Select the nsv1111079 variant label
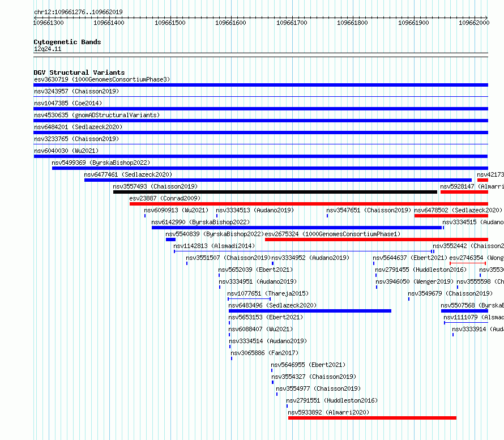This screenshot has width=504, height=440. tap(473, 317)
